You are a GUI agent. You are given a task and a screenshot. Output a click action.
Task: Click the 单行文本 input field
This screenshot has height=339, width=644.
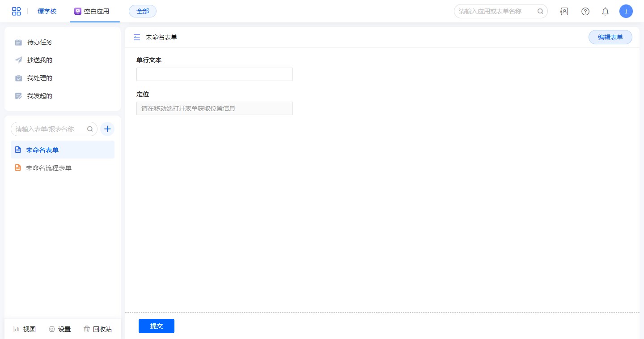tap(214, 74)
